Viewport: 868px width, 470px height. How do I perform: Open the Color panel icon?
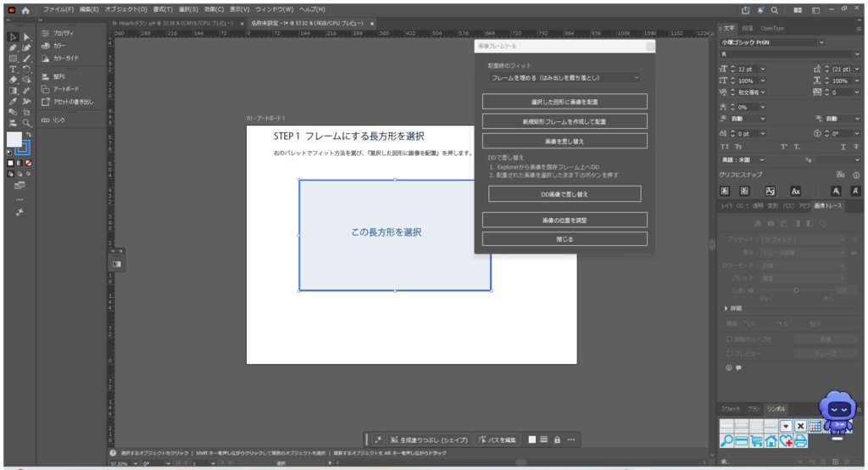46,46
